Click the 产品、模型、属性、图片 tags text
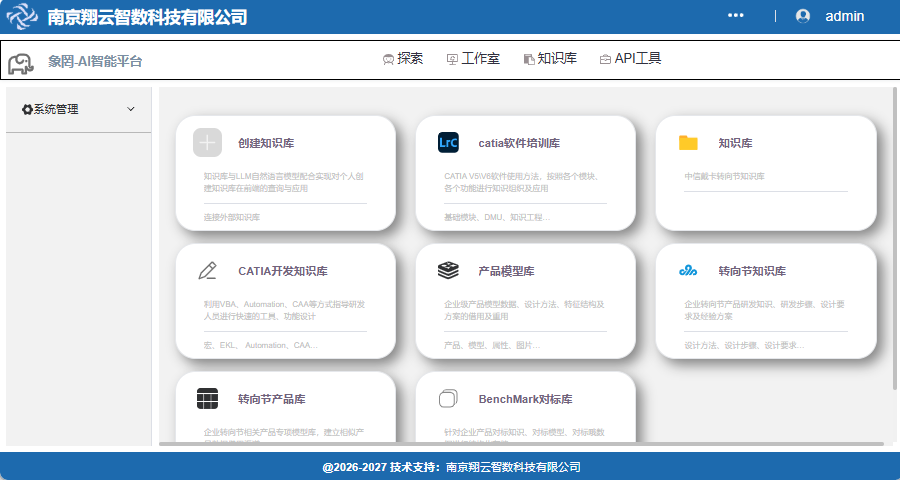The height and width of the screenshot is (480, 900). 492,346
